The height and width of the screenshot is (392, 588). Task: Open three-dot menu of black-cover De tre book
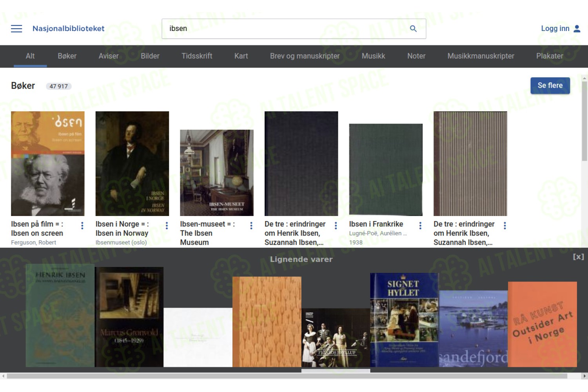(336, 225)
